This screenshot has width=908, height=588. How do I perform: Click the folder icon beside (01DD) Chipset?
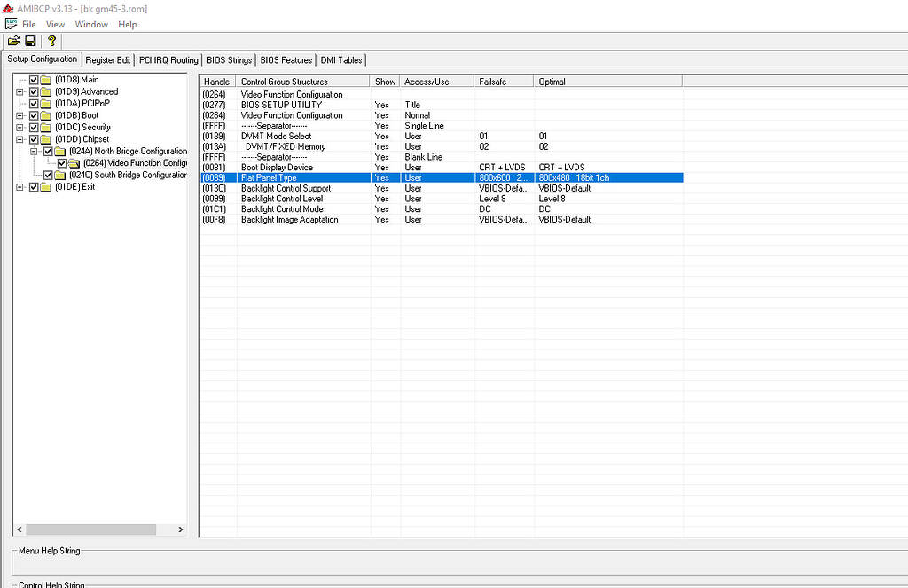[46, 139]
